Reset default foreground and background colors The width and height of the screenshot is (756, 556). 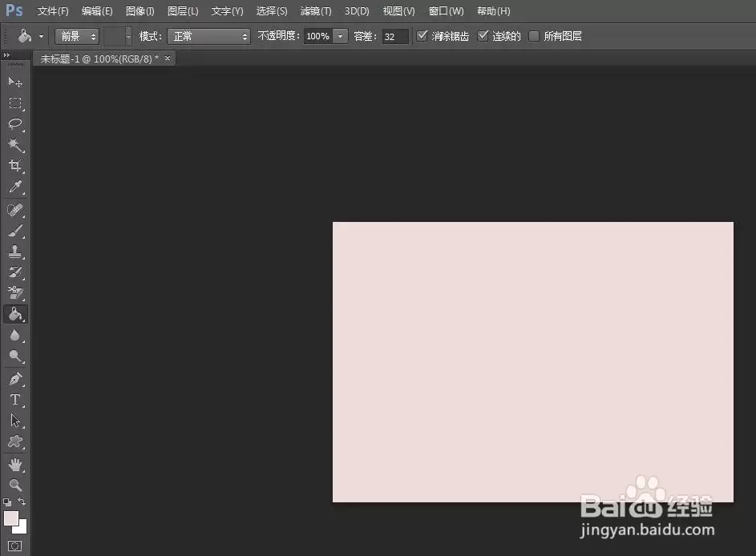7,502
